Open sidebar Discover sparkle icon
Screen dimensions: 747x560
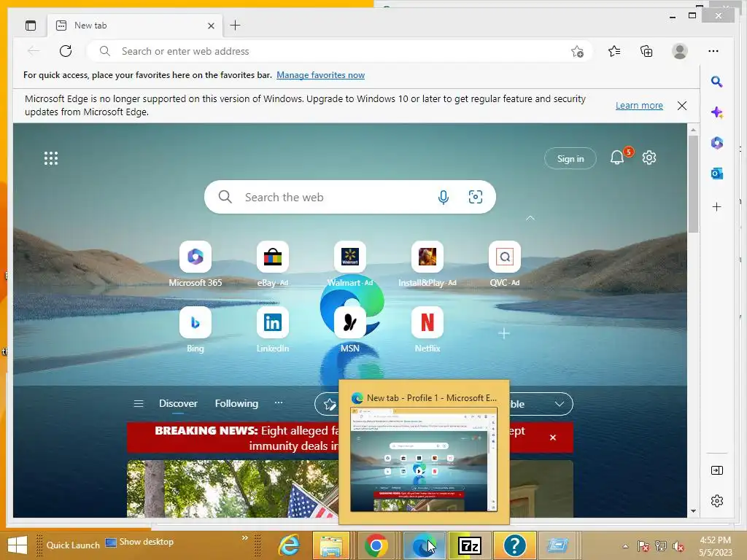point(716,113)
